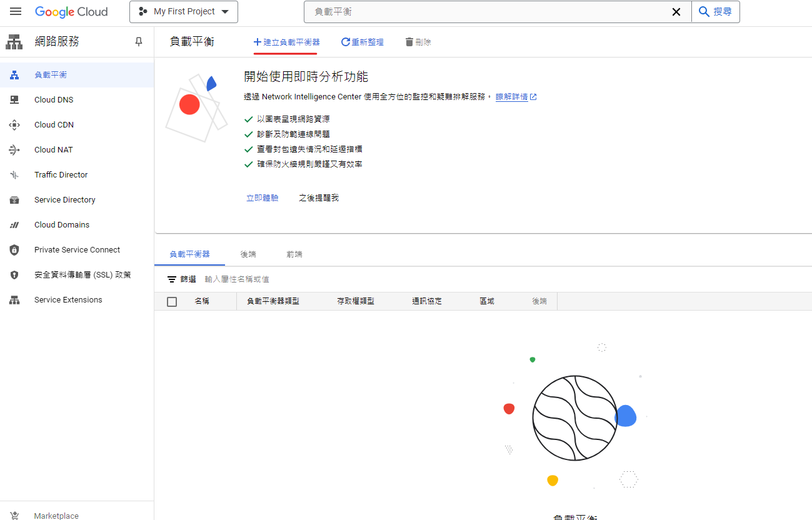
Task: Click the Cloud CDN sidebar icon
Action: pyautogui.click(x=14, y=125)
